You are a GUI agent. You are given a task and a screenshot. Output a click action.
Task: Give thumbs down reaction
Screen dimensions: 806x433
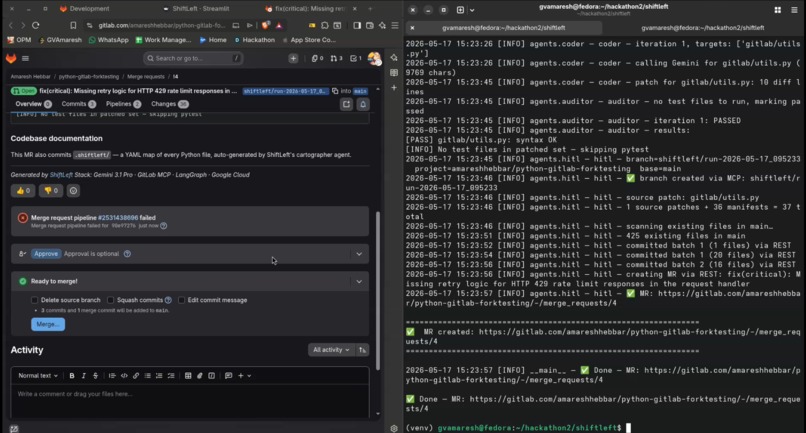[50, 191]
